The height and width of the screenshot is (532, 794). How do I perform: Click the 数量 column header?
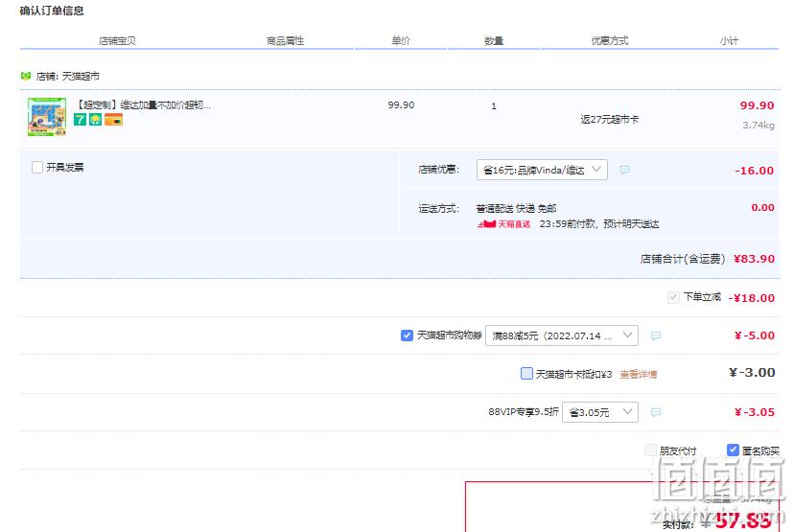494,40
